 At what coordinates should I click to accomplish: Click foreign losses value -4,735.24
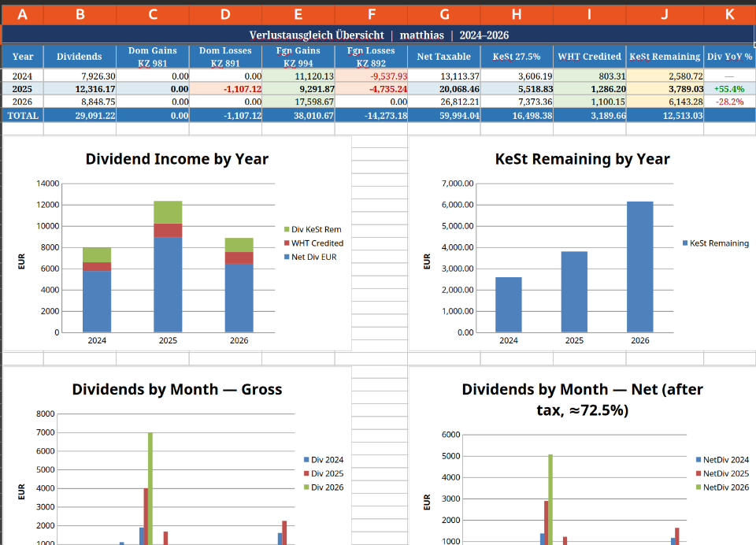tap(371, 89)
